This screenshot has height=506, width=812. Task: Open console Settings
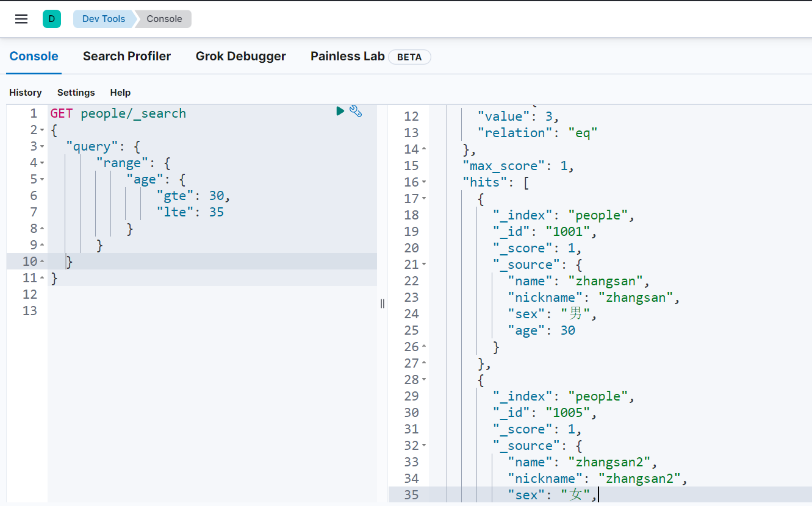coord(76,93)
